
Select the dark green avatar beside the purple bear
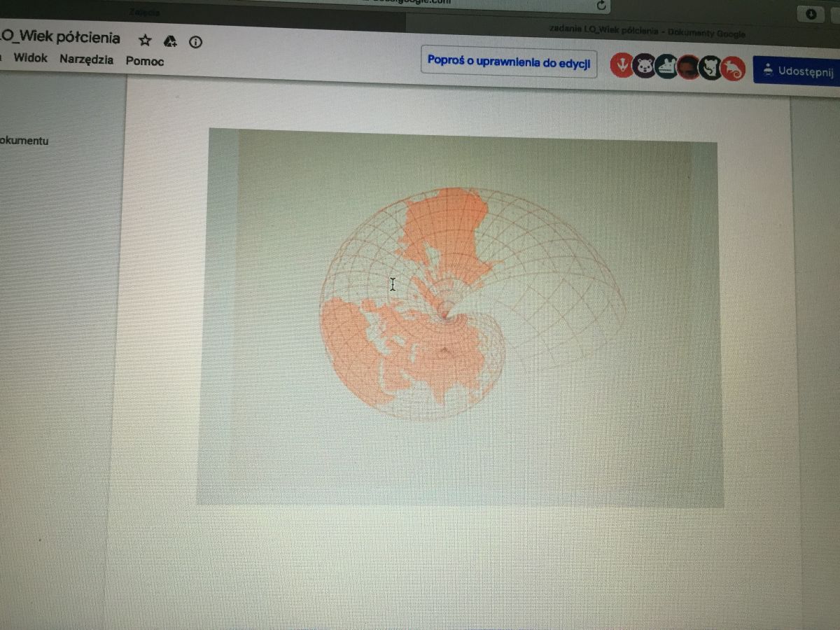pos(666,66)
